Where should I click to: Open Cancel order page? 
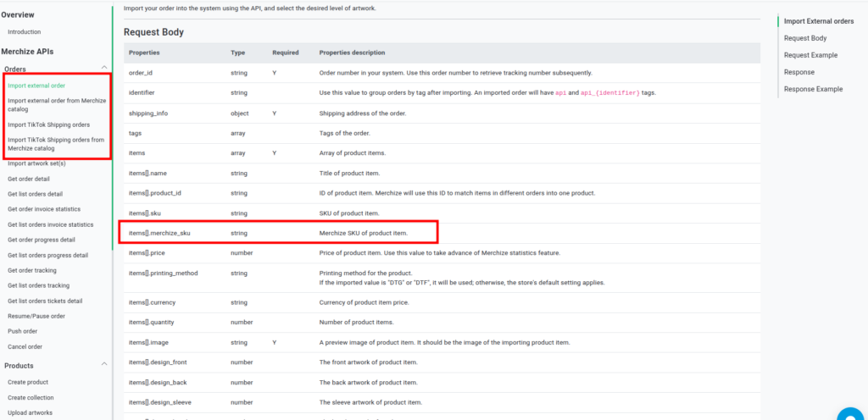click(x=25, y=346)
